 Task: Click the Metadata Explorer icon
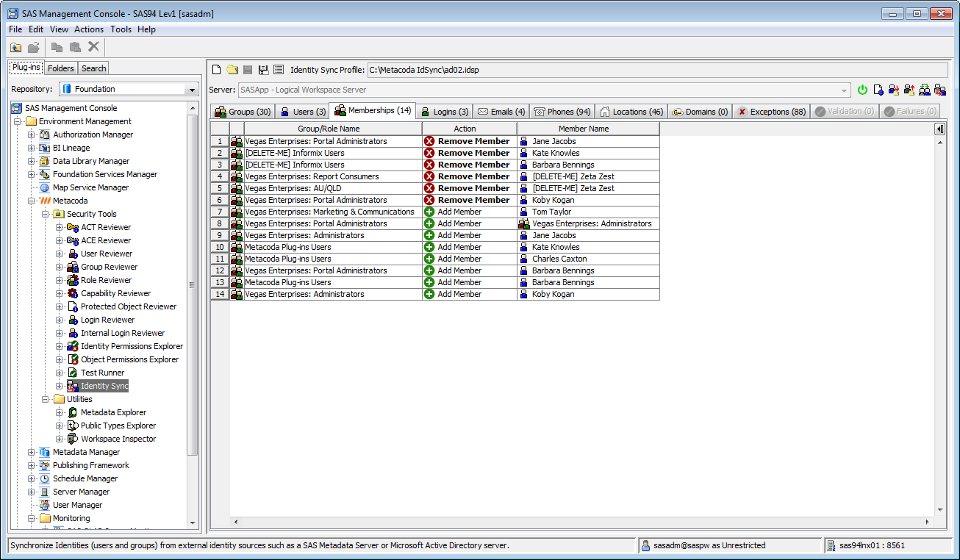(73, 412)
